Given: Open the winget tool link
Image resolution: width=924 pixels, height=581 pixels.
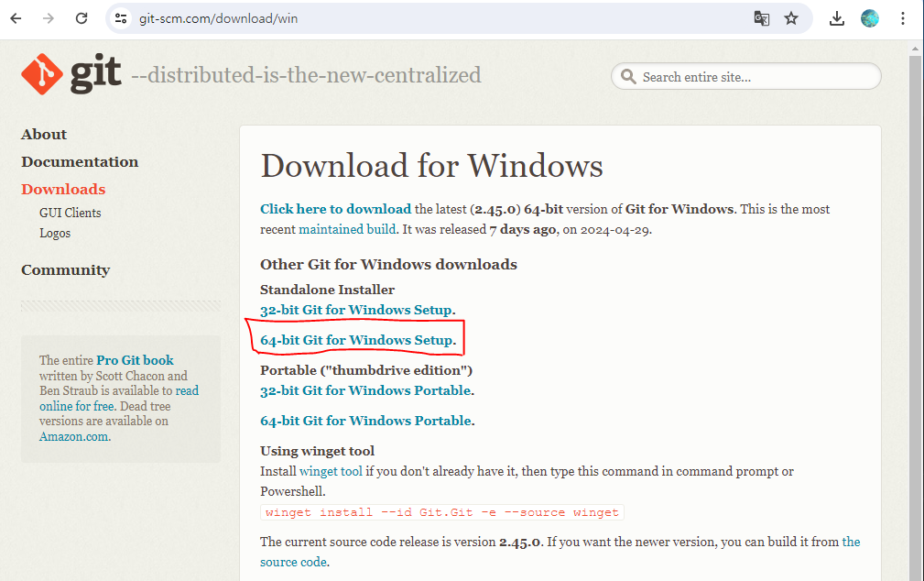Looking at the screenshot, I should click(331, 471).
